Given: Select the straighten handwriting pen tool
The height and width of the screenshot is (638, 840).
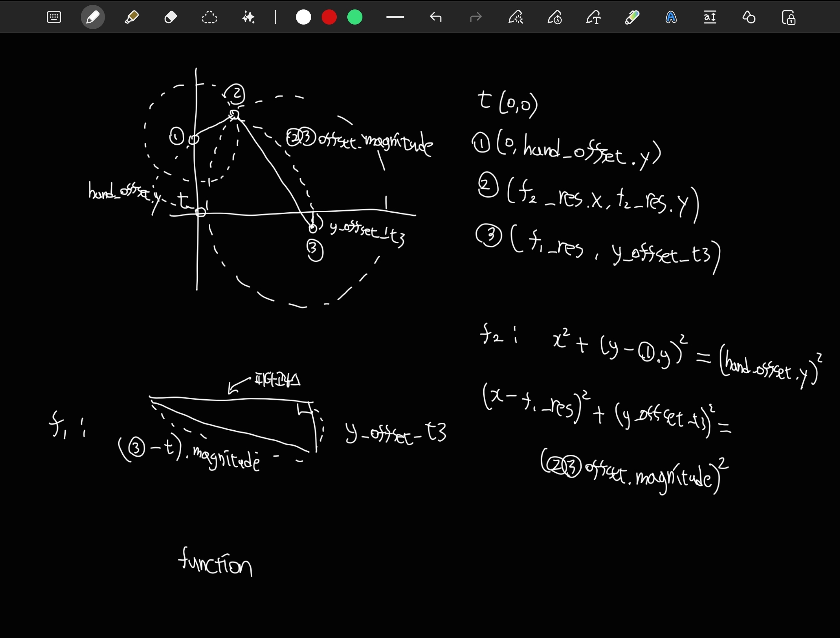Looking at the screenshot, I should [555, 17].
